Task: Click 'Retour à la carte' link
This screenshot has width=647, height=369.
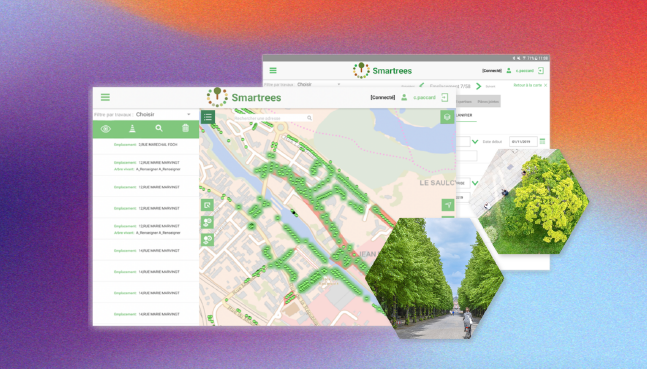Action: pos(527,85)
